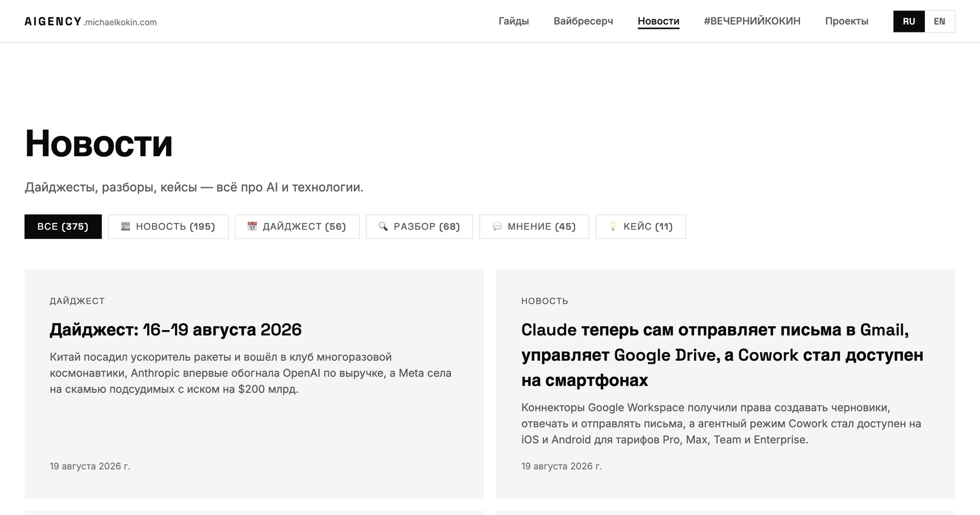Filter by МНЕНИЕ (45)
Image resolution: width=980 pixels, height=515 pixels.
coord(534,227)
